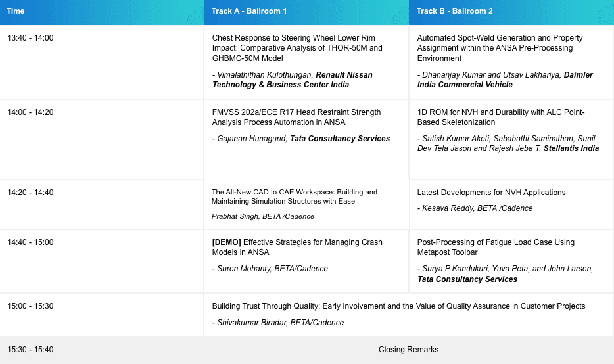Screen dimensions: 614x364
Task: Click speaker Kesava Reddy, BETA /Cadence
Action: 475,208
